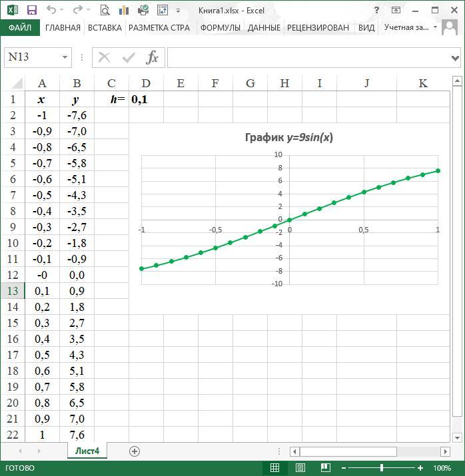Click the next sheet navigation arrow
This screenshot has height=476, width=465.
coord(39,451)
